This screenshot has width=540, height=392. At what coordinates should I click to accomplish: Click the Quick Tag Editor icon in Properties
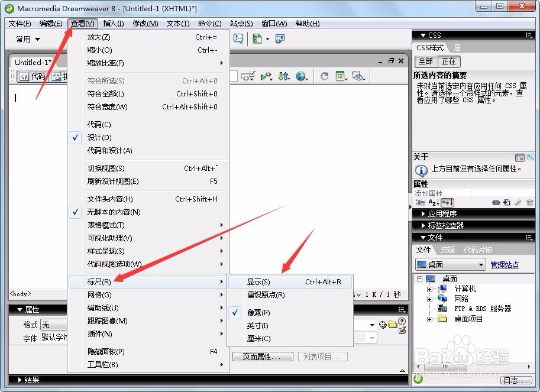click(402, 331)
